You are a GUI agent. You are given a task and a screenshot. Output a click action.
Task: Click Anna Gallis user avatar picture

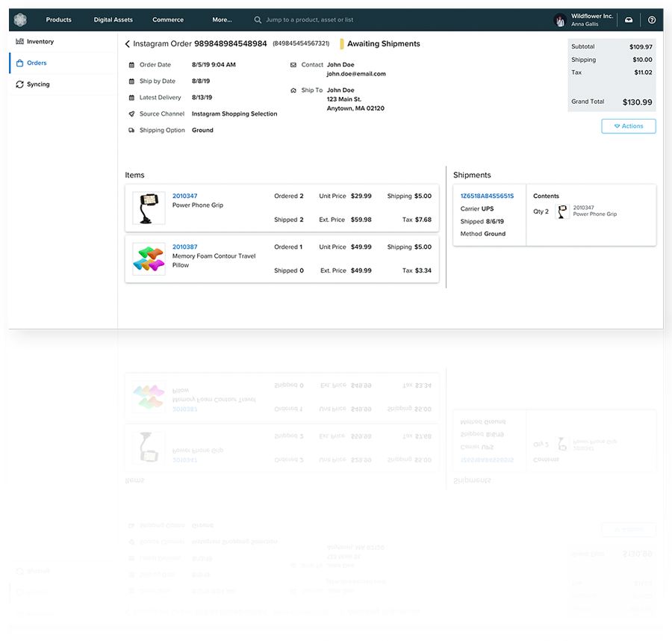point(560,20)
